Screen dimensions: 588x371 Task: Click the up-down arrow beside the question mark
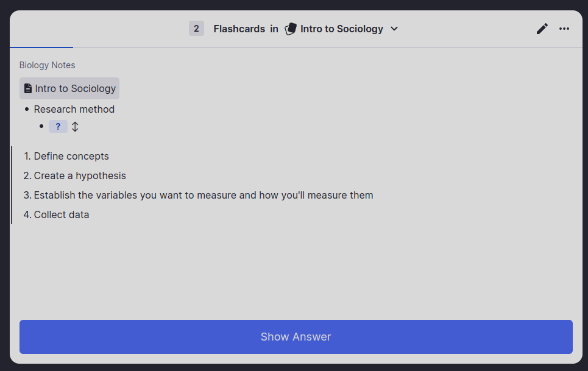[x=75, y=127]
